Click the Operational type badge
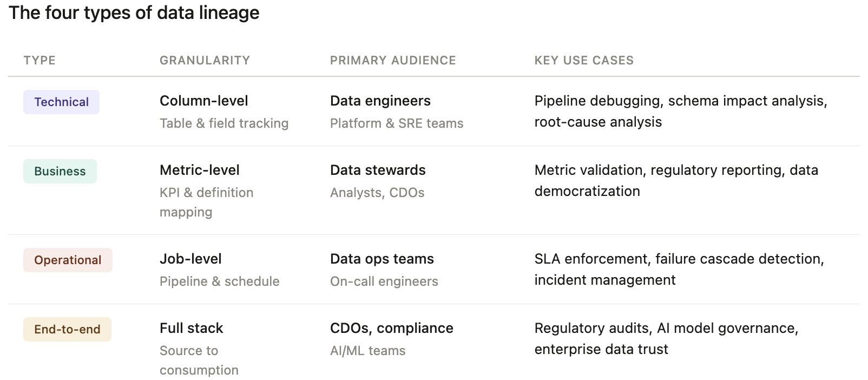 point(68,260)
